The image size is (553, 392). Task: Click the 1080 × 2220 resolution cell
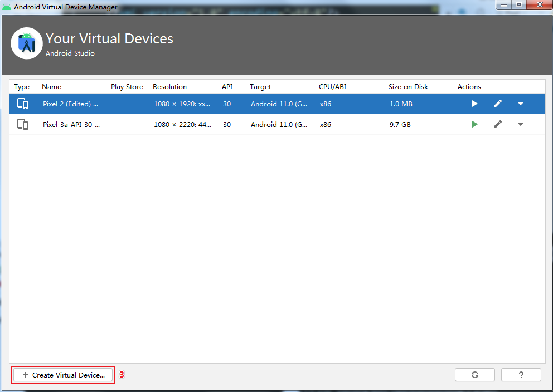[183, 124]
